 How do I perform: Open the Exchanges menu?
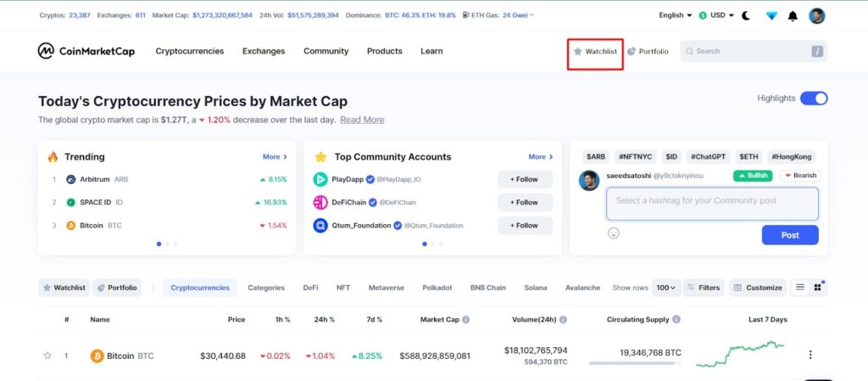(x=264, y=51)
